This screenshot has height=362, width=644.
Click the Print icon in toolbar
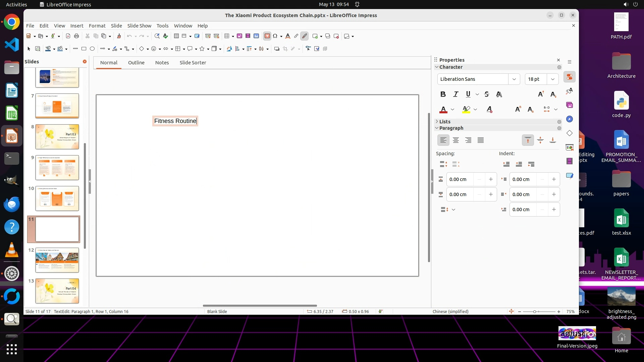pos(76,36)
